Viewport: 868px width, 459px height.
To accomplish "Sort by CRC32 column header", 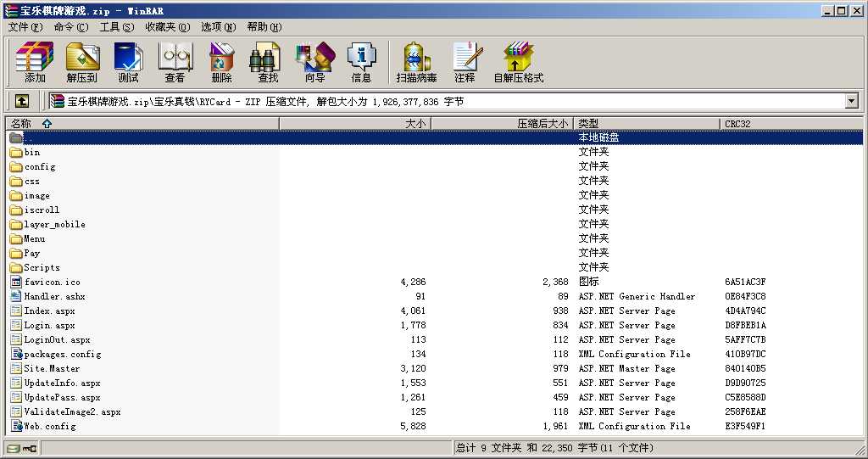I will (x=792, y=123).
